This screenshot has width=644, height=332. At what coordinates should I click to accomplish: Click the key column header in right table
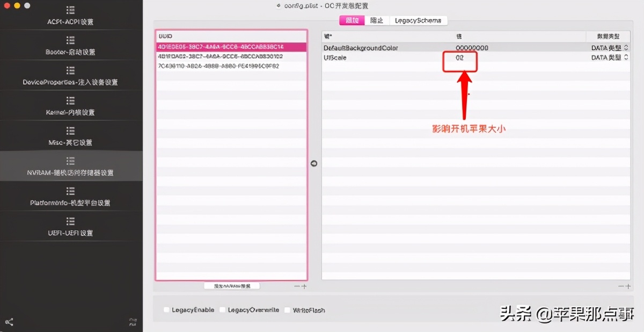tap(387, 36)
